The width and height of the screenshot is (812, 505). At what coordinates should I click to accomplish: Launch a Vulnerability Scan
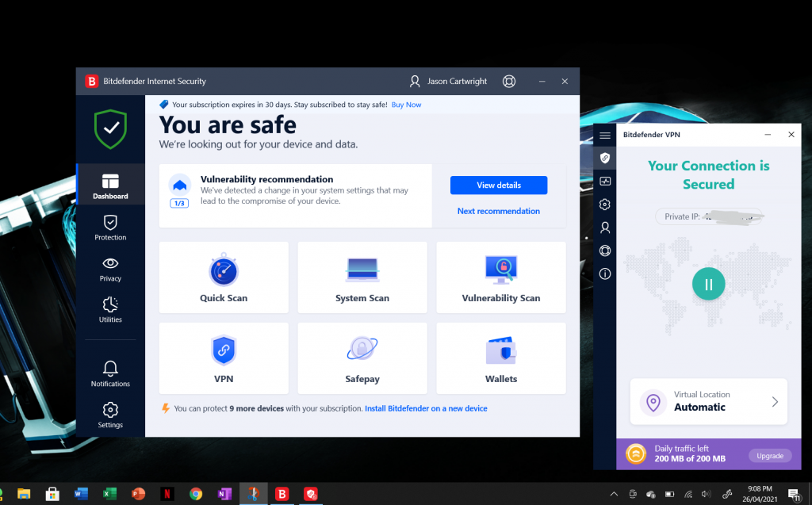coord(500,277)
